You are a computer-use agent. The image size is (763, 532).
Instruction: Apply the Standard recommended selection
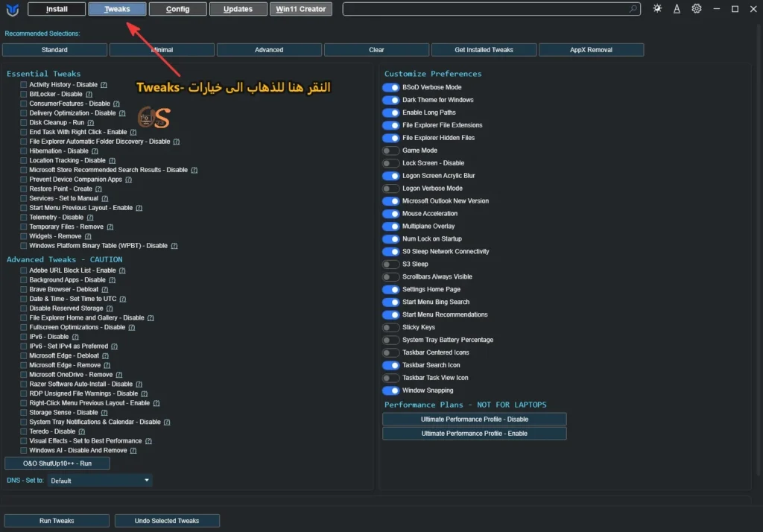(54, 50)
